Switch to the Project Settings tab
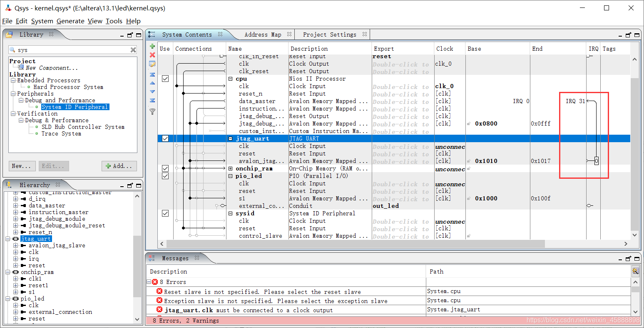644x328 pixels. (x=330, y=35)
